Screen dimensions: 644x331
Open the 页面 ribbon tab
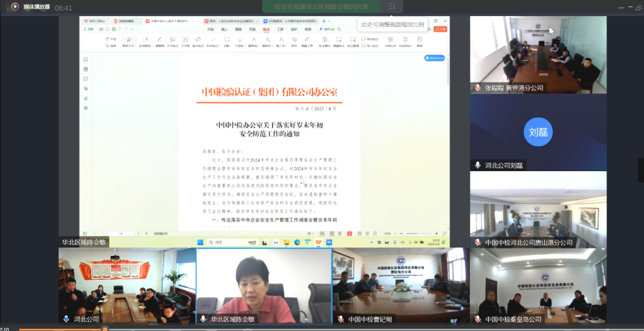coord(253,29)
